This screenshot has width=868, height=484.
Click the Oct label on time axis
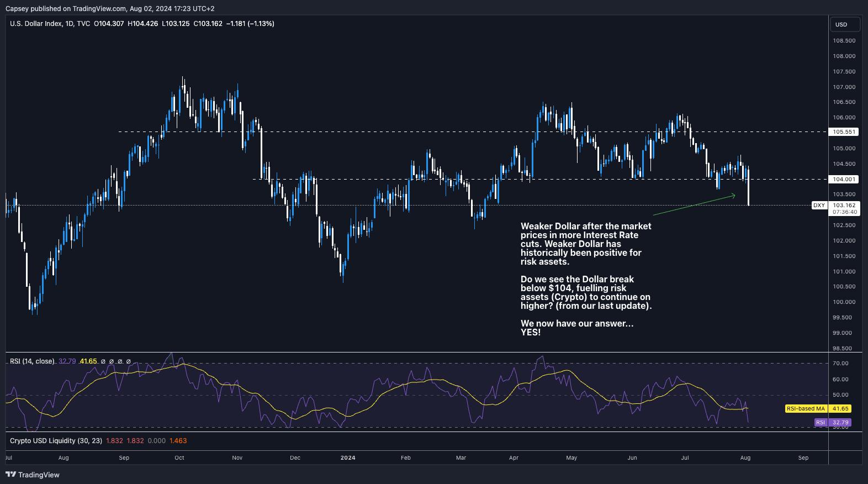tap(179, 458)
